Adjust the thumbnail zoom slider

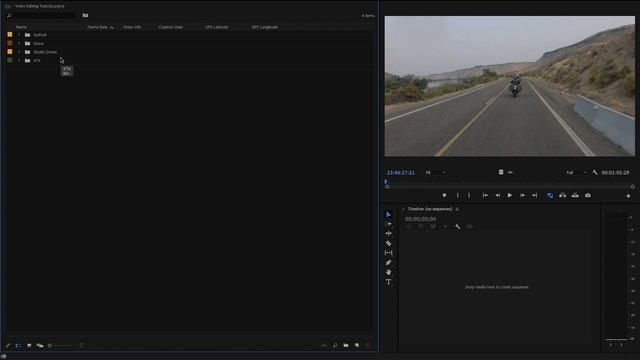coord(60,345)
